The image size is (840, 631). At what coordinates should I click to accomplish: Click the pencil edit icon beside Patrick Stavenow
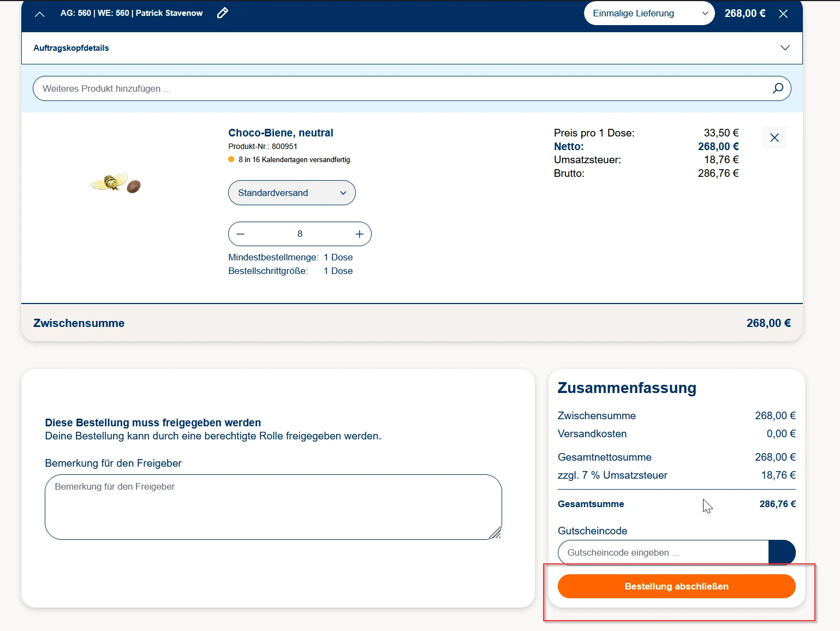[x=222, y=13]
